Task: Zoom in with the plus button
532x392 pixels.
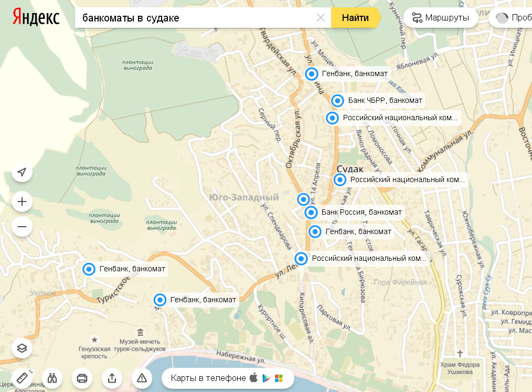Action: pyautogui.click(x=22, y=202)
